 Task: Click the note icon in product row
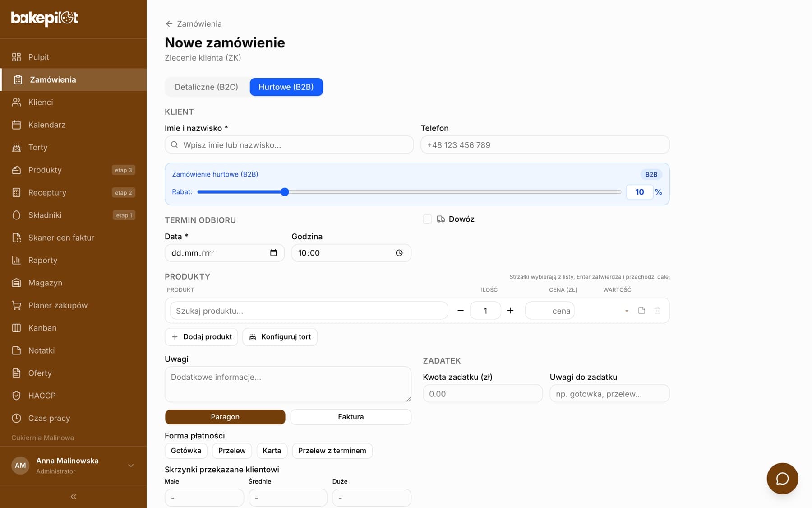pyautogui.click(x=641, y=311)
